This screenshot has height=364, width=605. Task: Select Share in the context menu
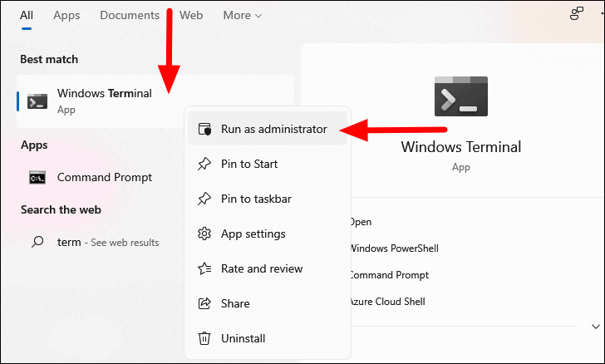[x=268, y=304]
